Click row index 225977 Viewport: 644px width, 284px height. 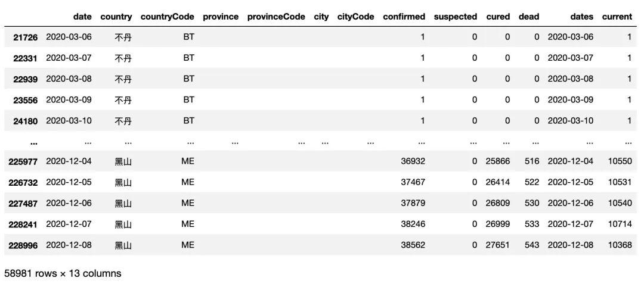point(22,161)
